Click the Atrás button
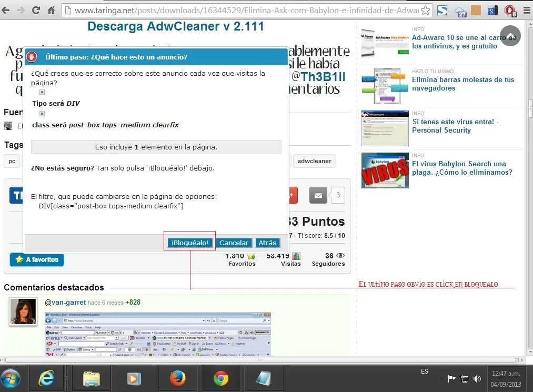The height and width of the screenshot is (392, 533). coord(267,243)
